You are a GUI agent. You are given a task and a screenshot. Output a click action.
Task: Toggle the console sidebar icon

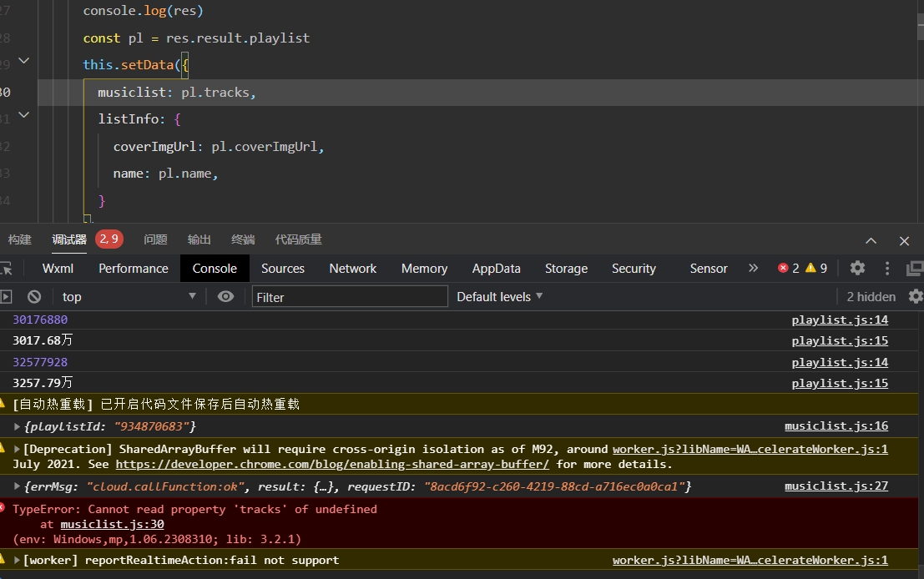click(x=6, y=296)
